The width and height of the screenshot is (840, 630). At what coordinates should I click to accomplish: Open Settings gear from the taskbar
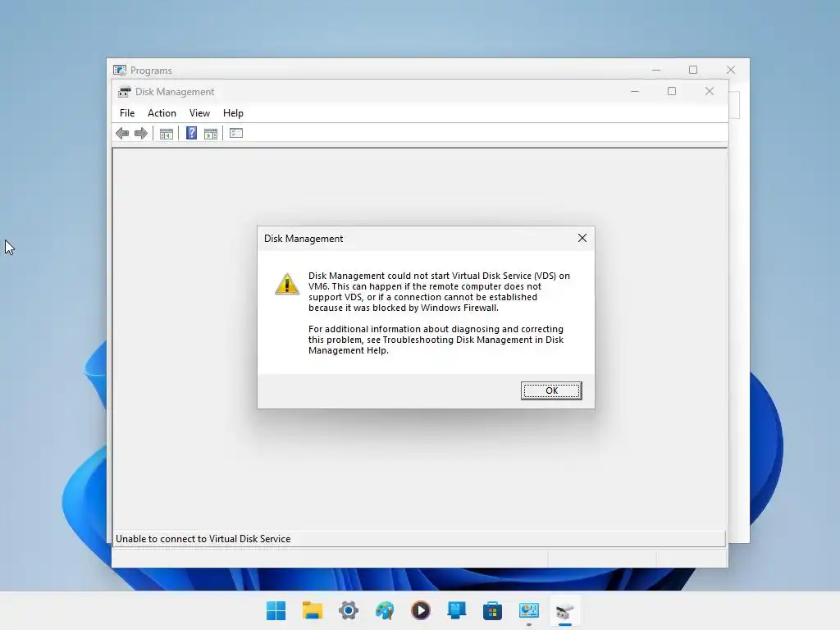[x=348, y=610]
